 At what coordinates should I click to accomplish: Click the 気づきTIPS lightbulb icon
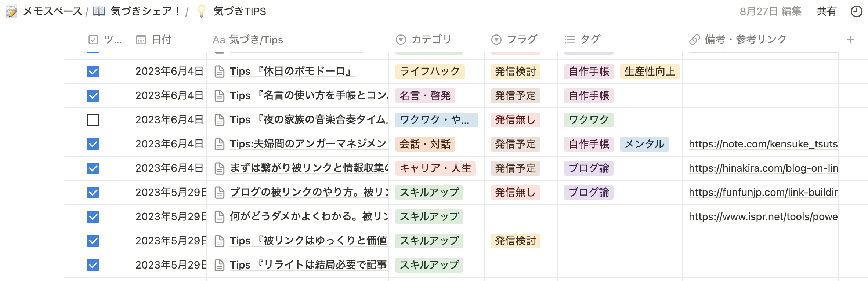201,11
